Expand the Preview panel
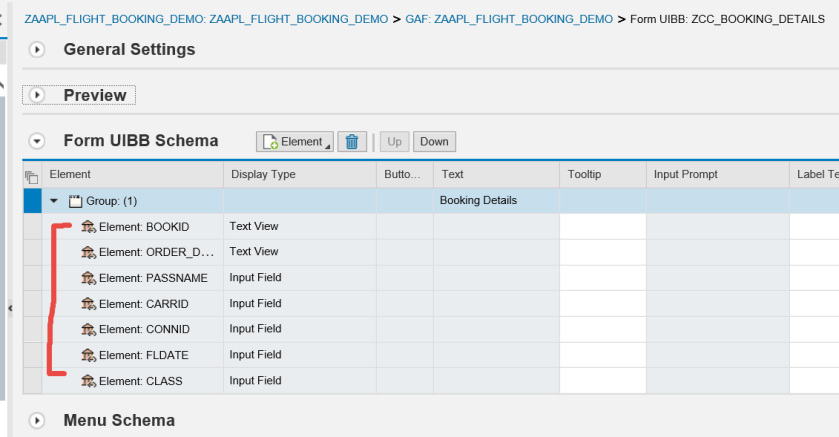839x437 pixels. pos(38,96)
